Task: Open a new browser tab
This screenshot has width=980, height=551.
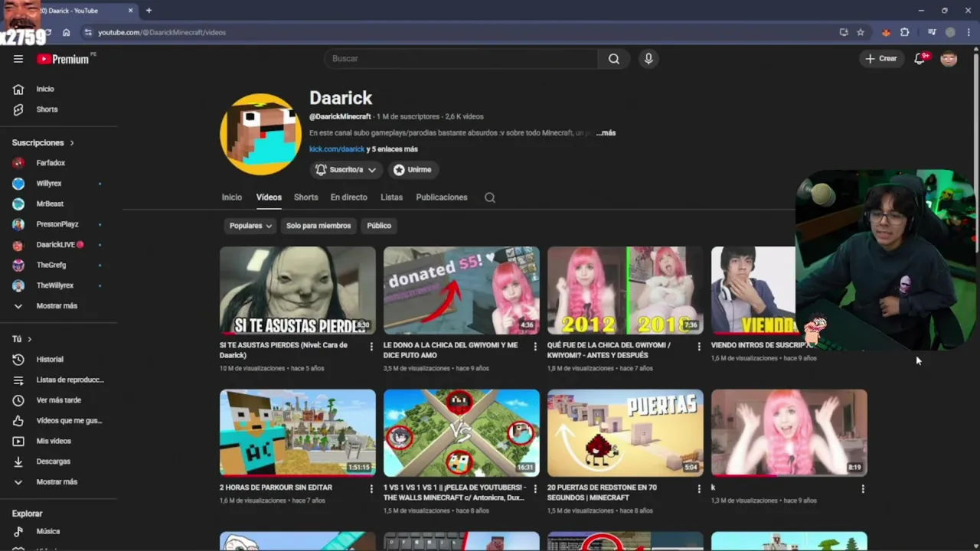Action: tap(149, 11)
